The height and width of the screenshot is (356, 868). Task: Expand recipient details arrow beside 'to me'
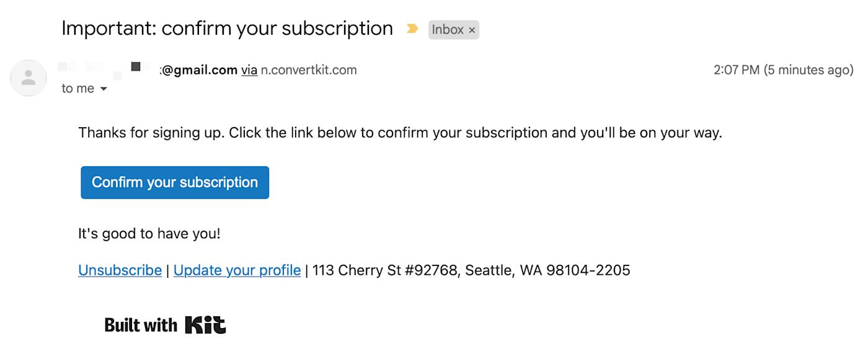(104, 89)
